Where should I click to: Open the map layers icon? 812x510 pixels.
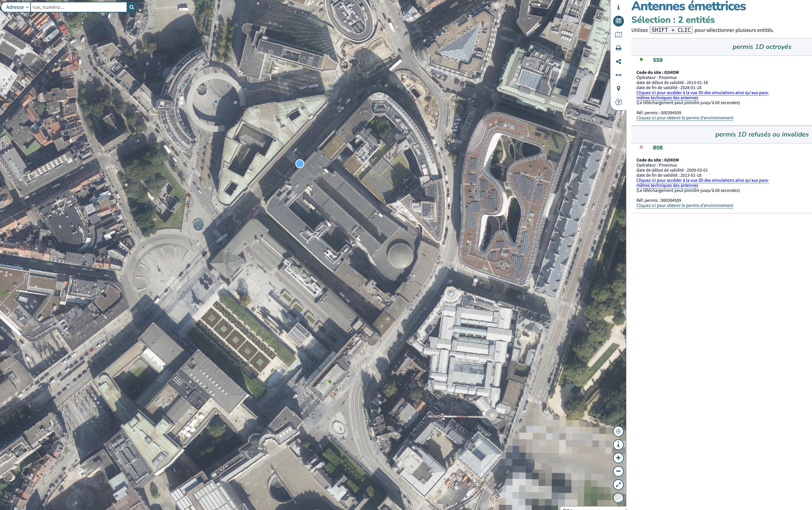pyautogui.click(x=618, y=35)
